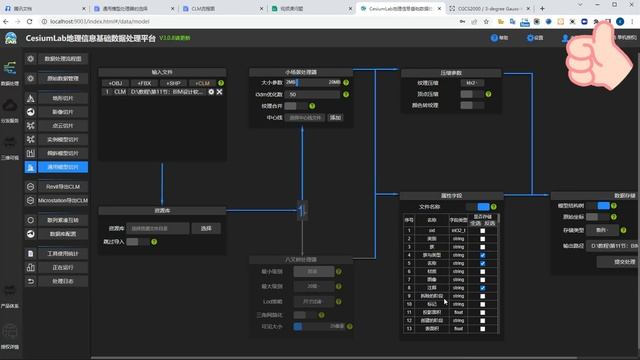Screen dimensions: 640x360
Task: Open the data processing section in left rail
Action: [x=10, y=73]
